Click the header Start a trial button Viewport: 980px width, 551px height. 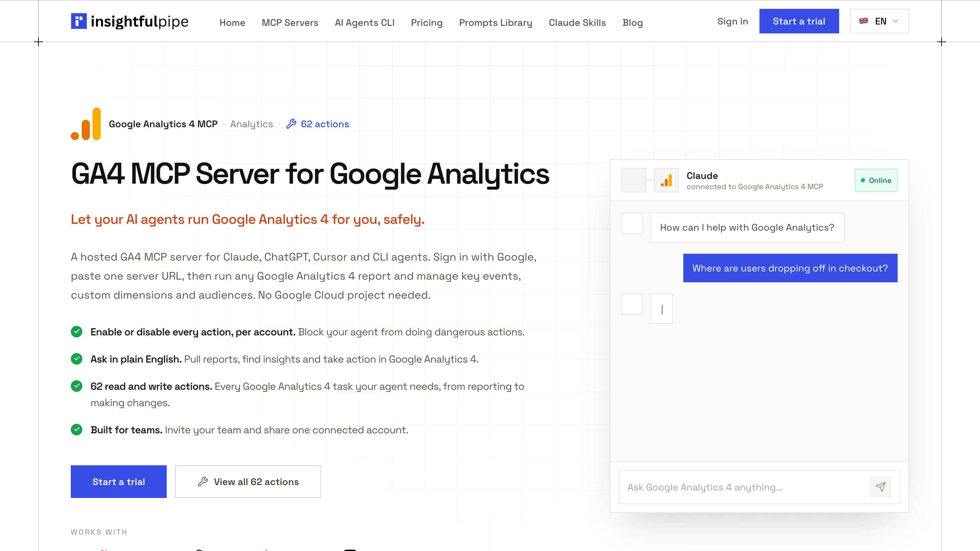coord(799,21)
